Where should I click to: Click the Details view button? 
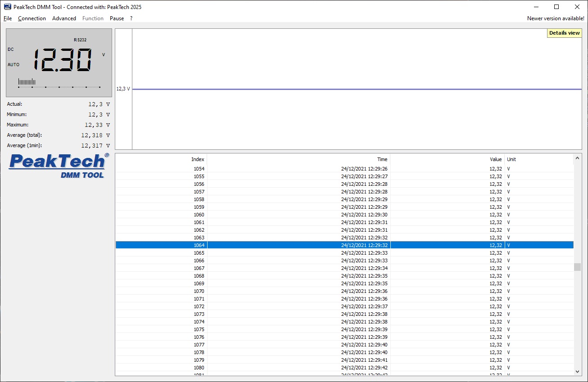[564, 33]
